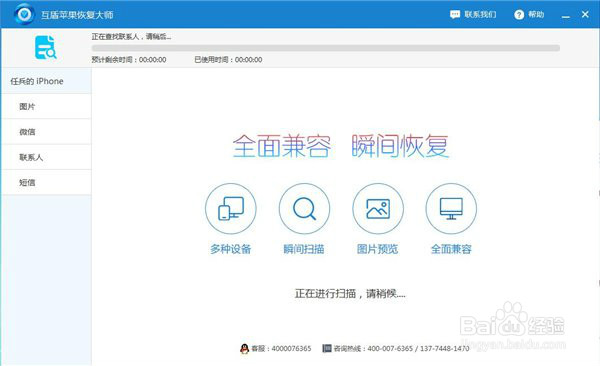Click the 全面兼容 label under the monitor icon

[x=451, y=249]
